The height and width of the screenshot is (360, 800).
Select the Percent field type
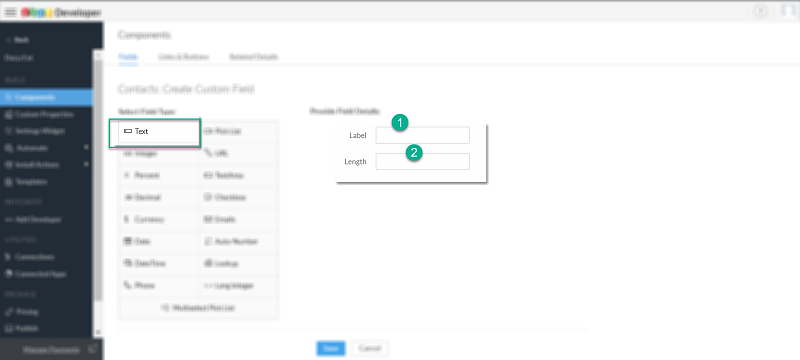159,175
